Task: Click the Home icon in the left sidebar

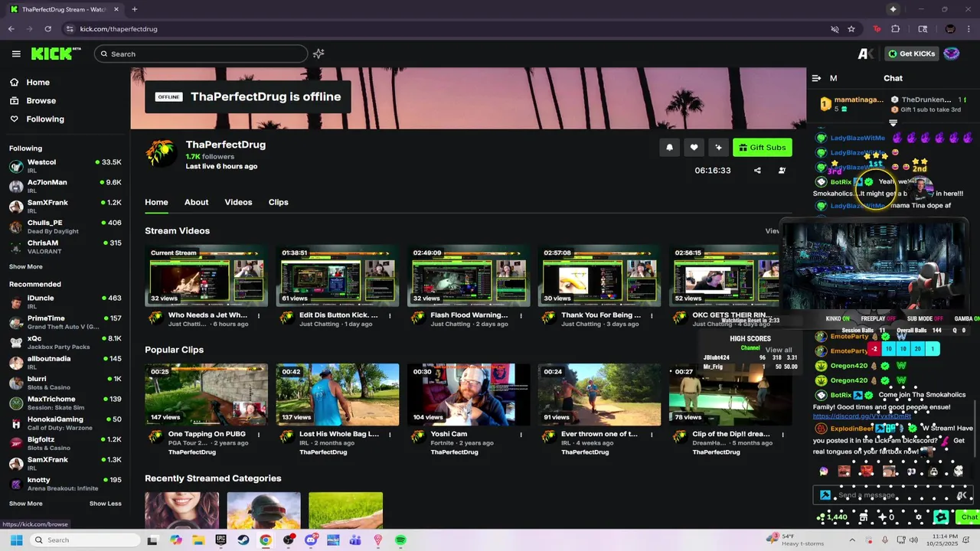Action: [14, 82]
